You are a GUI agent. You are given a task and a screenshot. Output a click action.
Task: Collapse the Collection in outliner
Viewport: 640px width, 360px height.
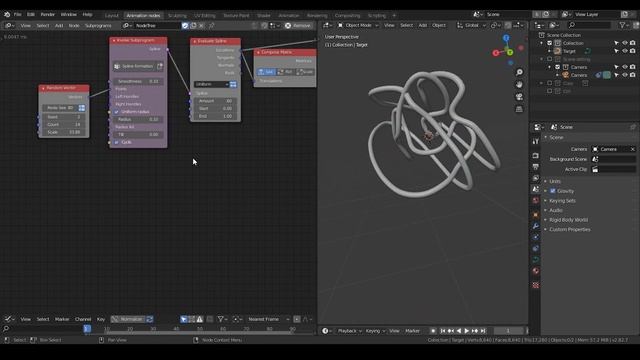[x=542, y=43]
